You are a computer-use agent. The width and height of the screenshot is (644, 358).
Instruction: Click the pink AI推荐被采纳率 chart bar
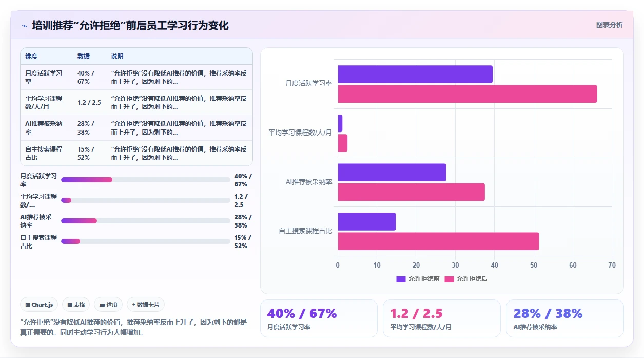[x=411, y=192]
